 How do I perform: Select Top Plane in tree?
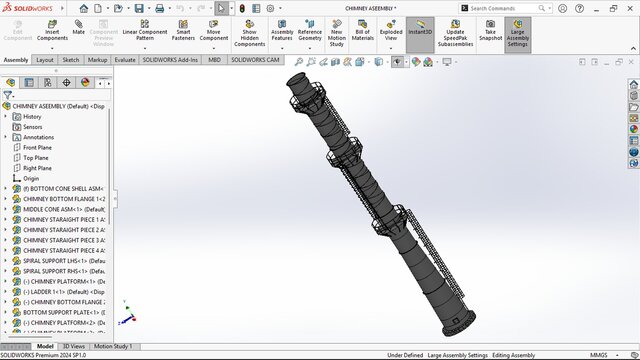click(x=36, y=158)
